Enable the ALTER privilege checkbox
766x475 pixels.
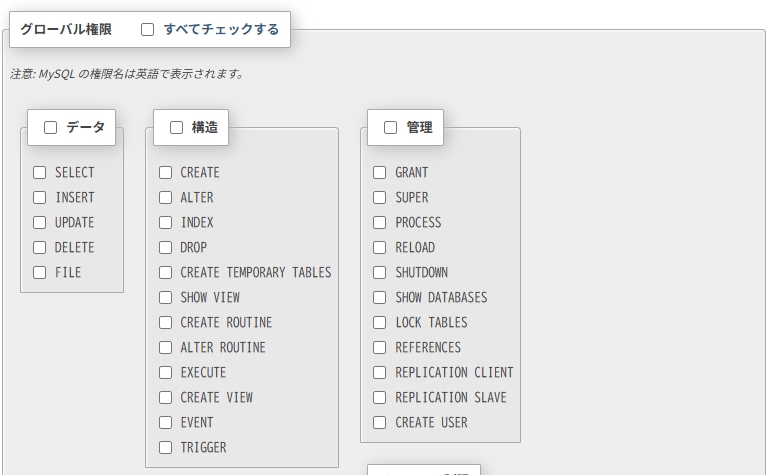166,198
